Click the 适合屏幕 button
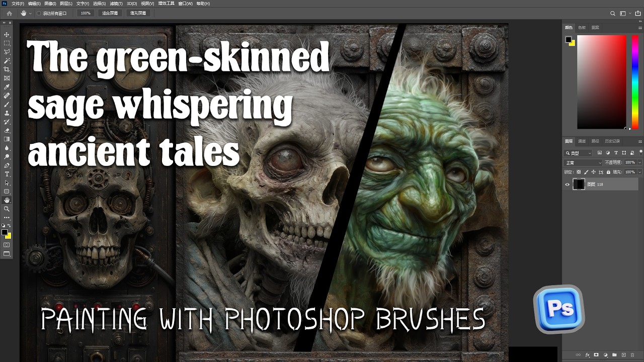Image resolution: width=644 pixels, height=362 pixels. 110,13
